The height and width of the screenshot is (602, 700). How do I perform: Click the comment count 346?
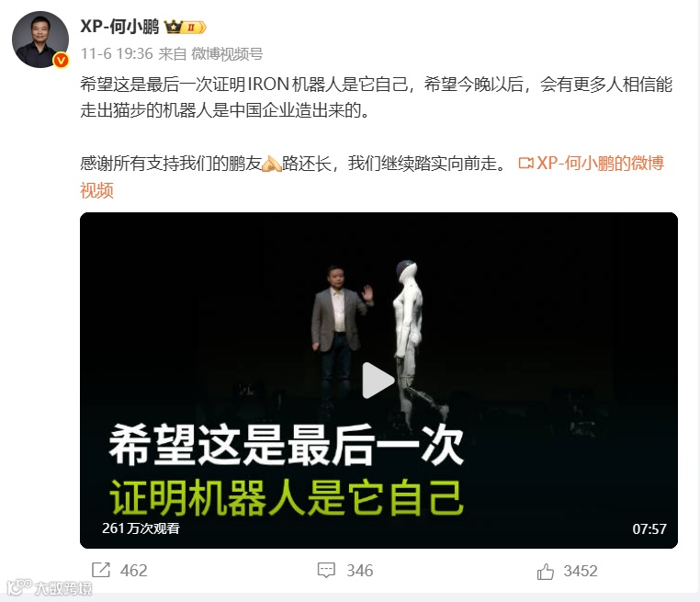pos(360,571)
